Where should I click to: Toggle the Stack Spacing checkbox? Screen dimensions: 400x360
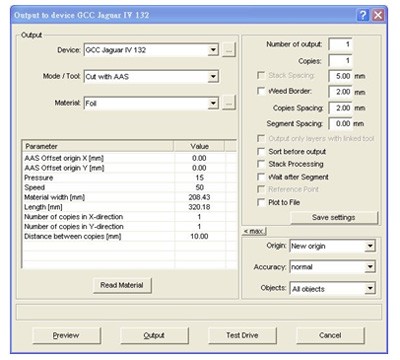[261, 75]
